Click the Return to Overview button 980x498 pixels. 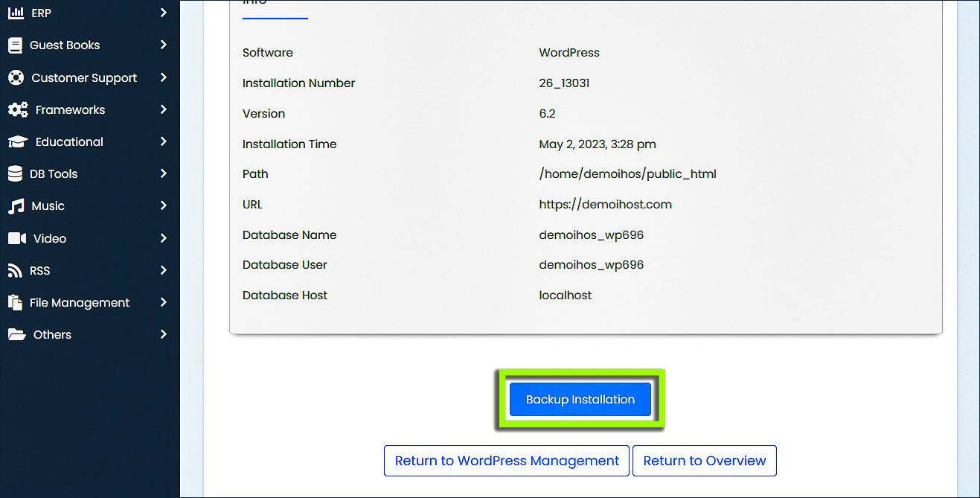coord(704,461)
